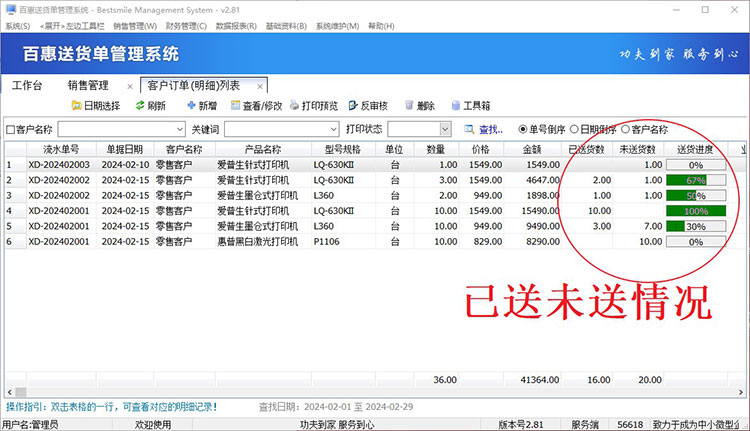750x431 pixels.
Task: Click the 刷新 refresh icon
Action: tap(140, 106)
